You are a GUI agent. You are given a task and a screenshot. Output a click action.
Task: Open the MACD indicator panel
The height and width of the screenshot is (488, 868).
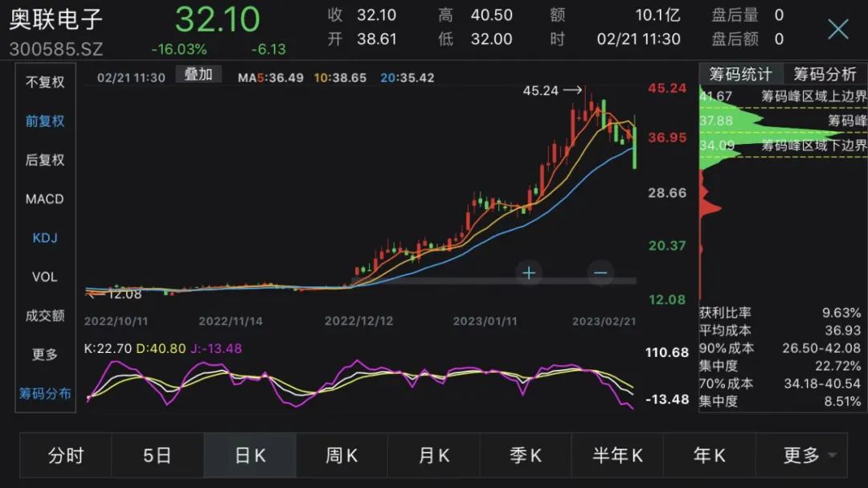tap(43, 199)
